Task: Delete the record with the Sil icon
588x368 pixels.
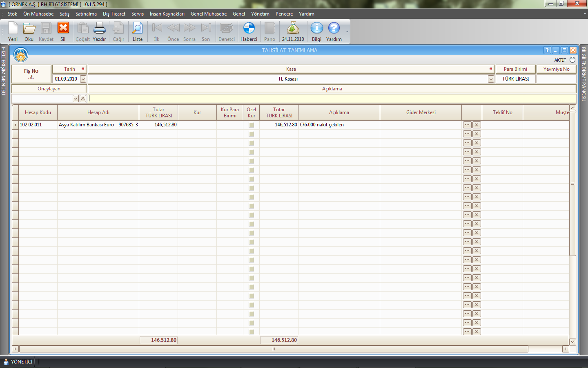Action: point(63,29)
